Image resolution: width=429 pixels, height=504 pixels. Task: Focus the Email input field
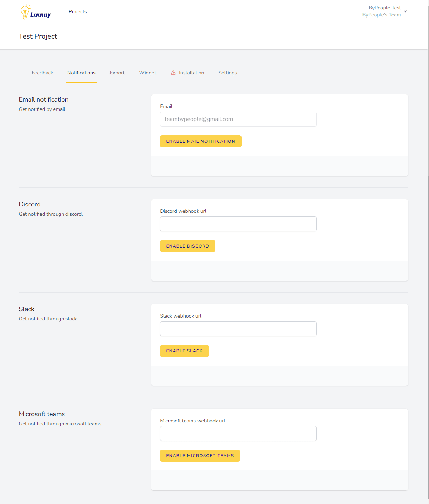238,119
